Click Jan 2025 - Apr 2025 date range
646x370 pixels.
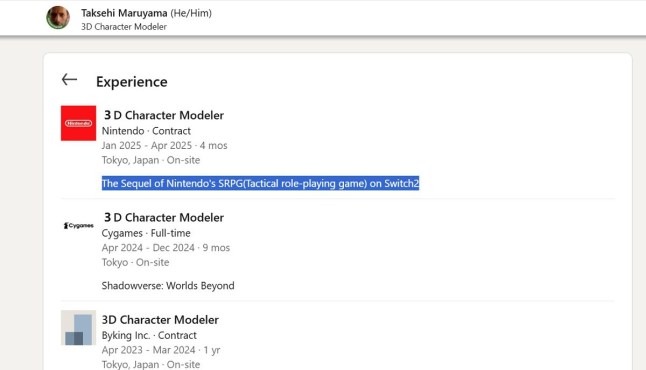tap(164, 145)
